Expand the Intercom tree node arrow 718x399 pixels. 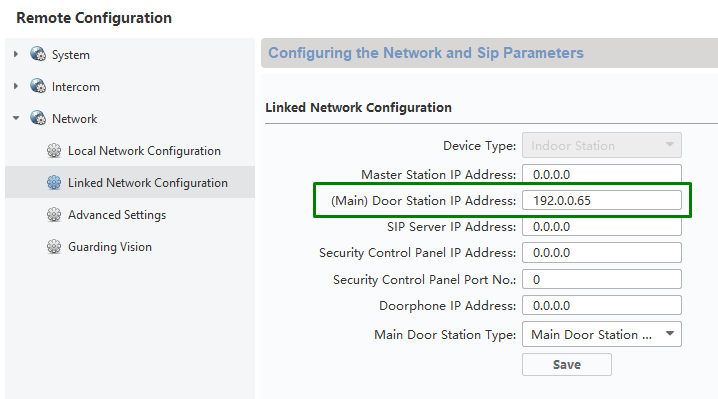pyautogui.click(x=16, y=86)
